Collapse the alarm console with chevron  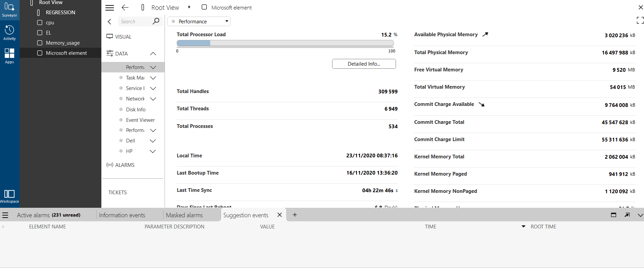pyautogui.click(x=640, y=215)
